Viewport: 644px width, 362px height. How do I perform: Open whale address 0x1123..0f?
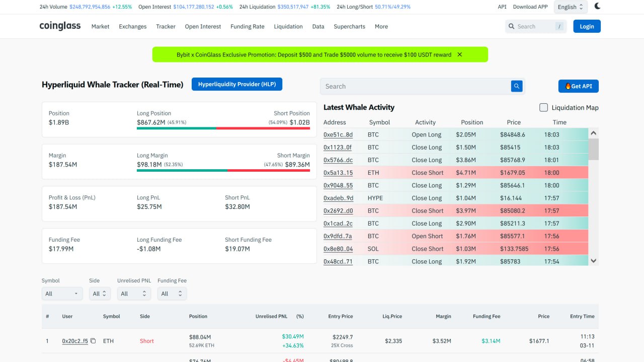click(338, 147)
